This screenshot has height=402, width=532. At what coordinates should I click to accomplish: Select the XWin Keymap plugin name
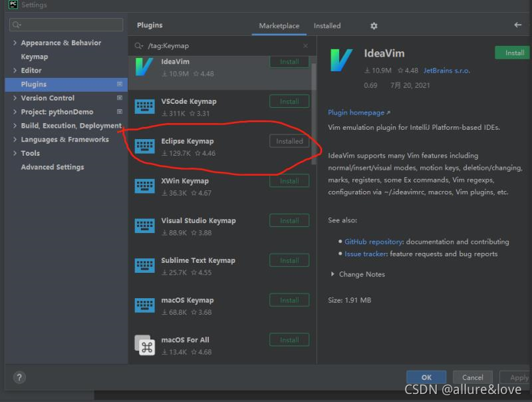(x=185, y=181)
